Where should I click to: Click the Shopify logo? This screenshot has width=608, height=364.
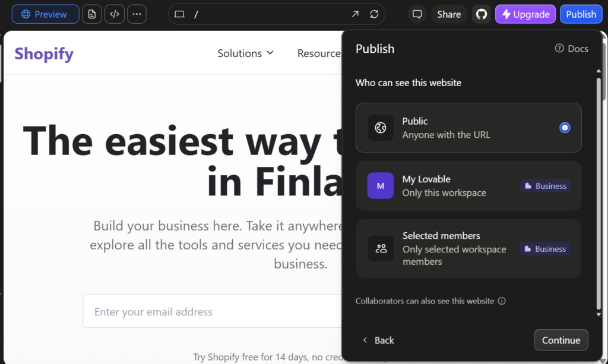44,53
